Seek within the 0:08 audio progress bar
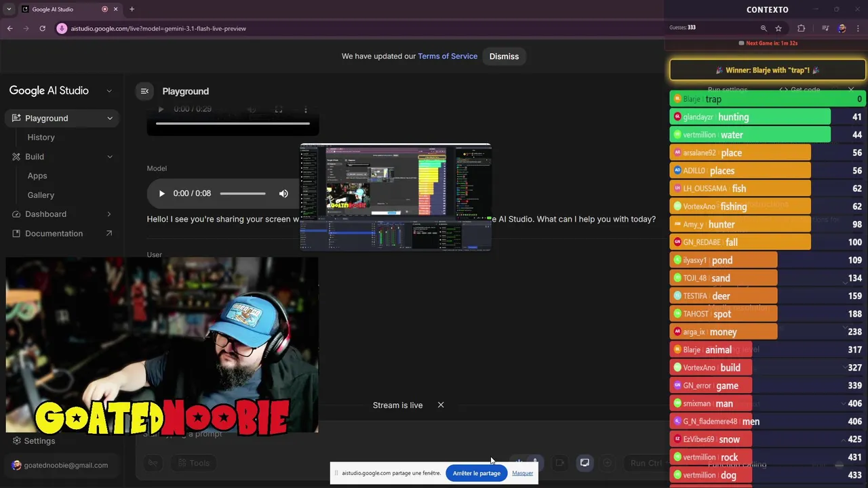The width and height of the screenshot is (868, 488). 242,194
